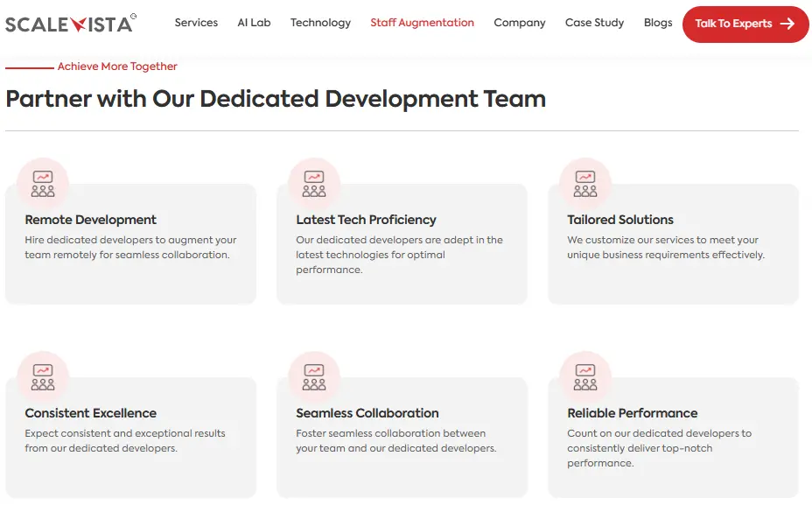Select Staff Augmentation in navigation
This screenshot has height=505, width=812.
click(x=422, y=23)
